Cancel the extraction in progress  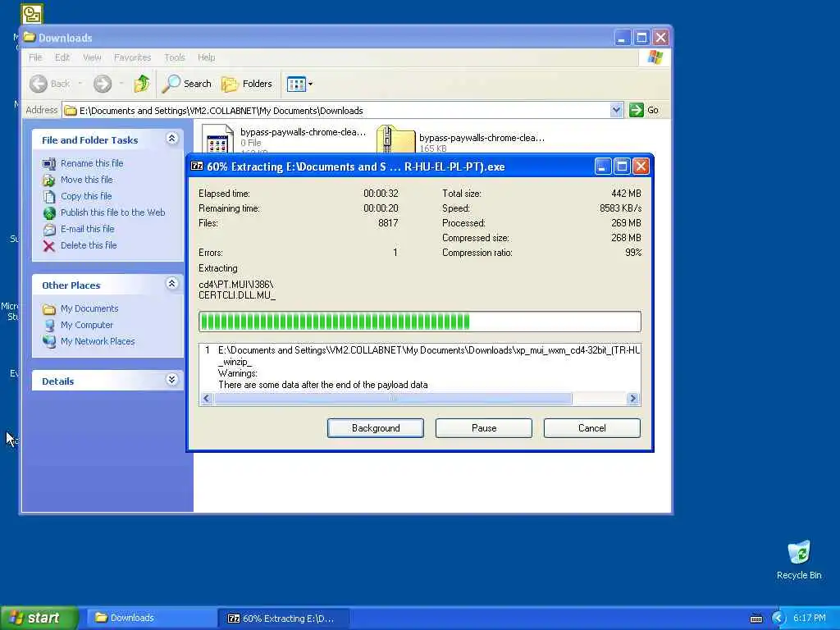click(x=592, y=428)
